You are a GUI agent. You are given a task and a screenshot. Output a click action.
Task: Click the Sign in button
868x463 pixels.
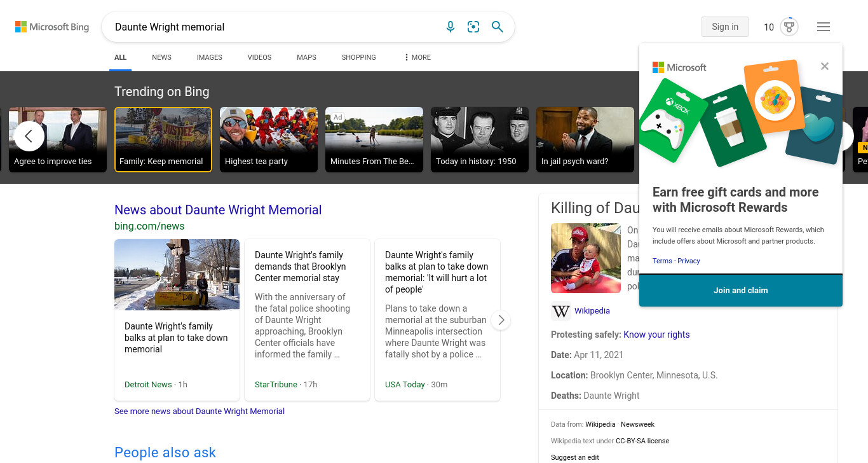[725, 27]
